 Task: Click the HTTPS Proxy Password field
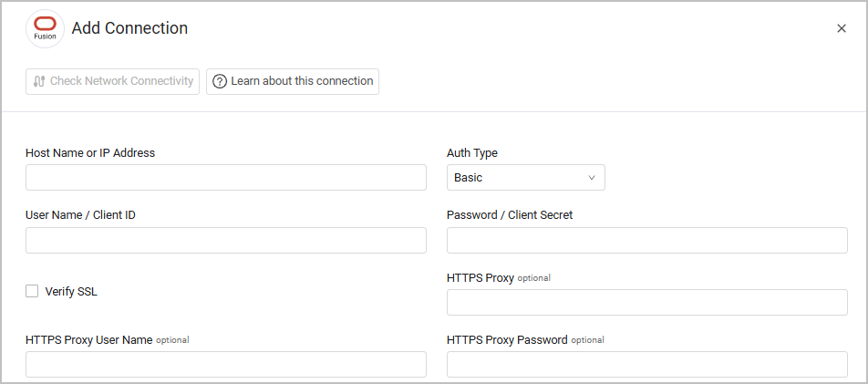coord(646,365)
